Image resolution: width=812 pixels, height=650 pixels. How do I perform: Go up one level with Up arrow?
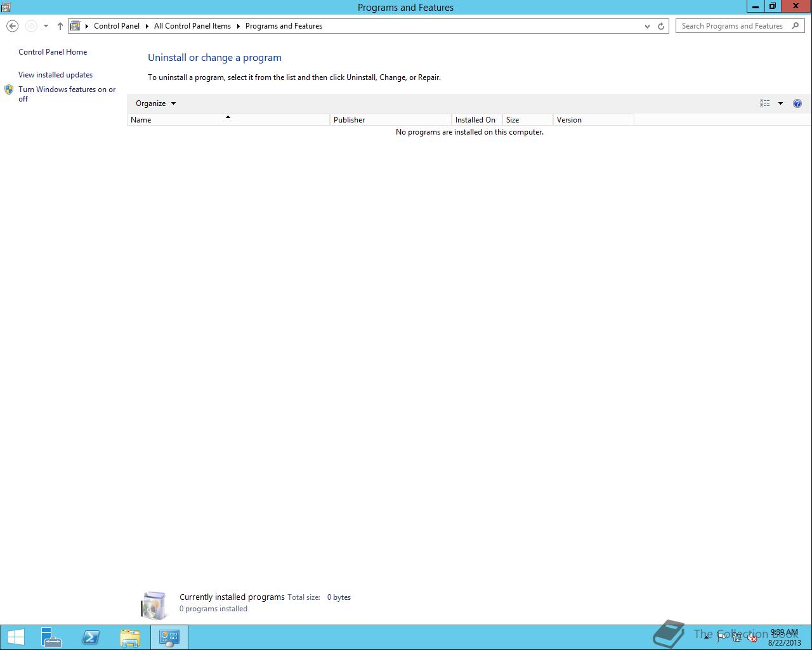60,26
